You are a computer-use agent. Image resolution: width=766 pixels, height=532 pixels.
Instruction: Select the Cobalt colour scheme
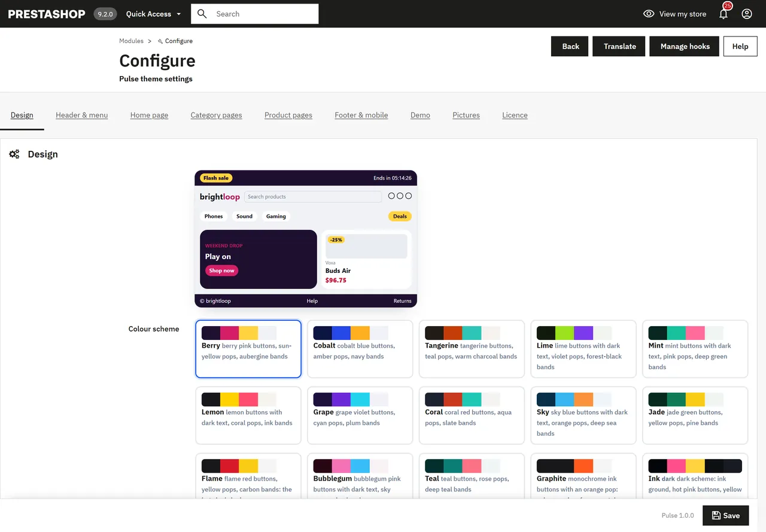point(360,349)
